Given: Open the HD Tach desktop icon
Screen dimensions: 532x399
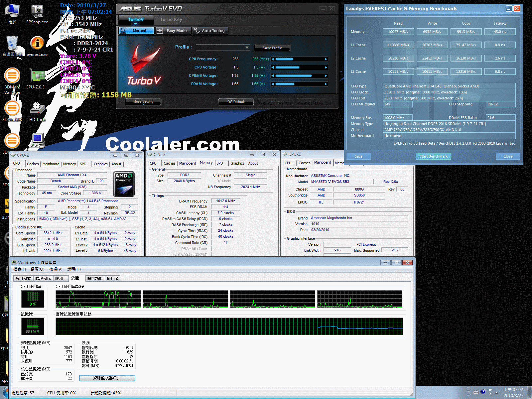Looking at the screenshot, I should coord(37,111).
